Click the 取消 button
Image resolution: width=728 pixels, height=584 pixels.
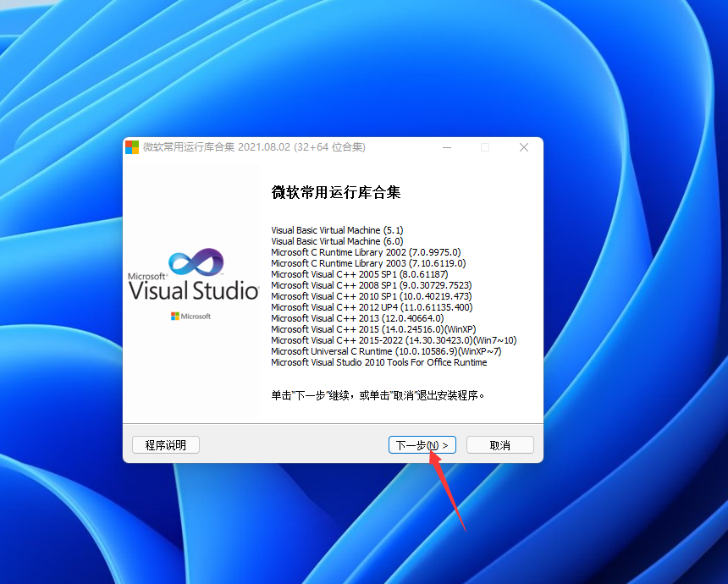point(500,444)
